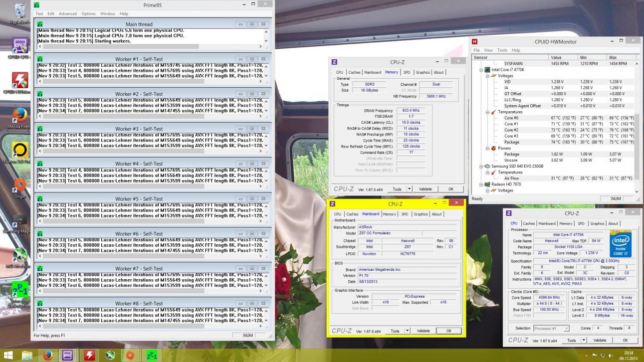The height and width of the screenshot is (362, 644).
Task: Click the Worker #1 Self-Test window icon
Action: click(40, 59)
